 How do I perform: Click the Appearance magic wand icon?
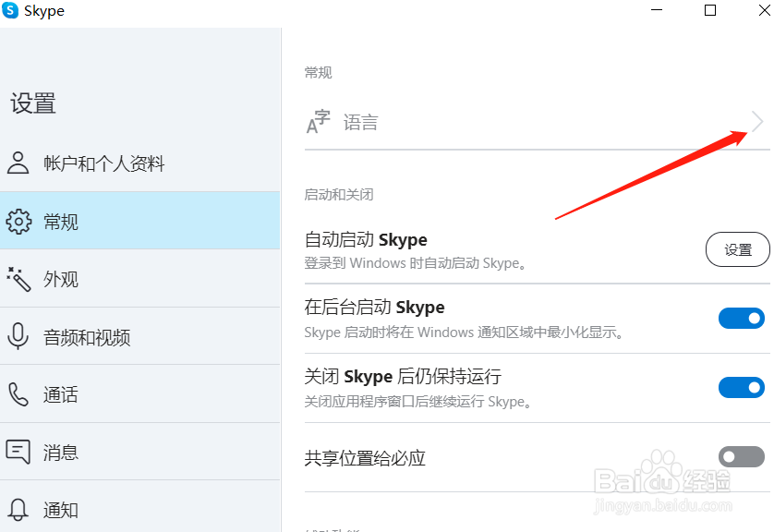(x=18, y=279)
